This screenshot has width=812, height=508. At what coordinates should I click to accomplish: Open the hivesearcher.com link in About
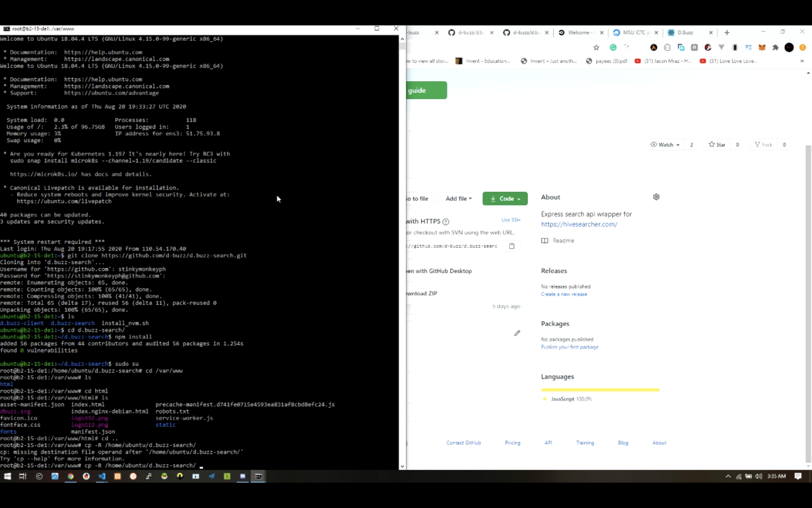click(x=579, y=224)
